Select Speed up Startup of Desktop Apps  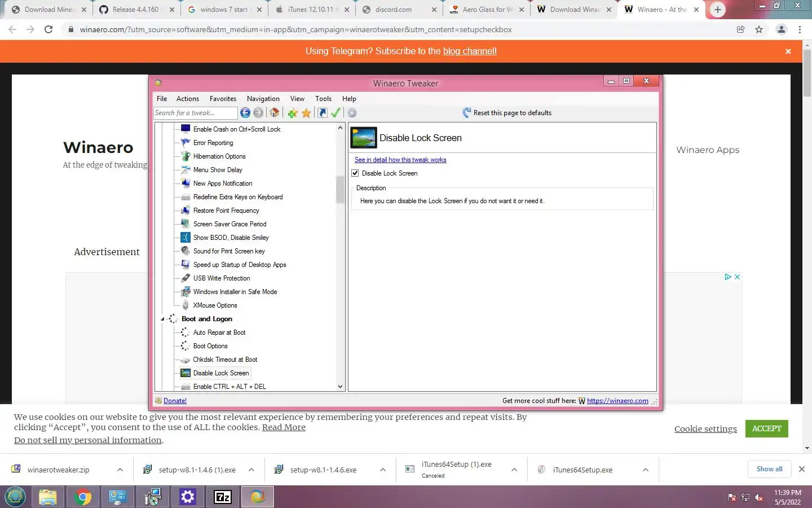(240, 265)
